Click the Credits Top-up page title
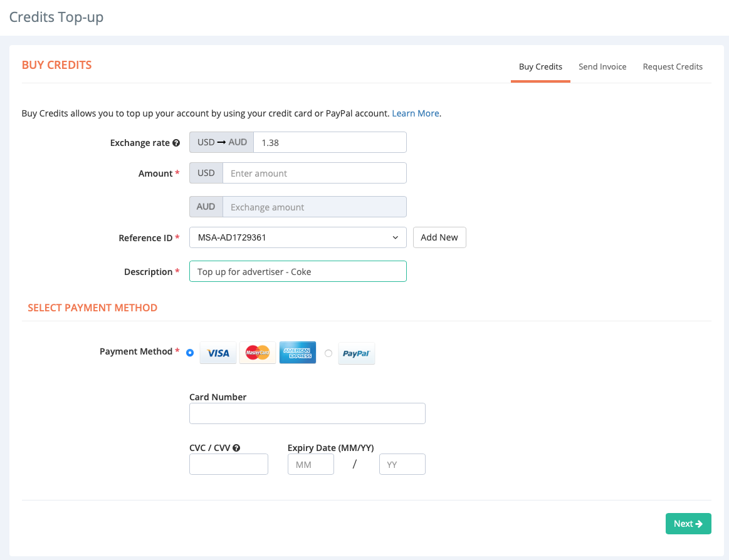The width and height of the screenshot is (729, 560). coord(56,17)
